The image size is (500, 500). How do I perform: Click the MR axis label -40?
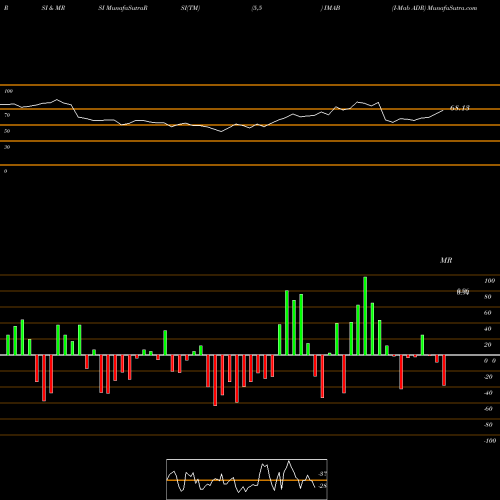tap(488, 393)
